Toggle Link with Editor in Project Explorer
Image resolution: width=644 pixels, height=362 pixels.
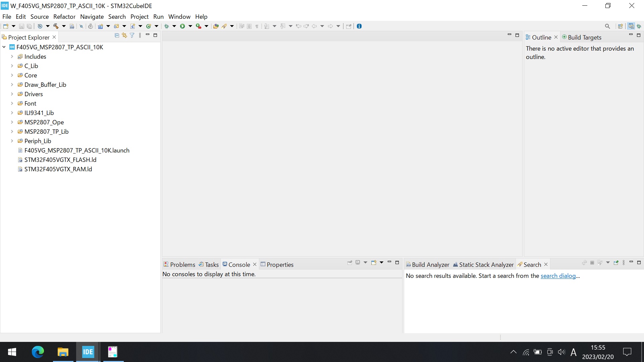tap(124, 35)
